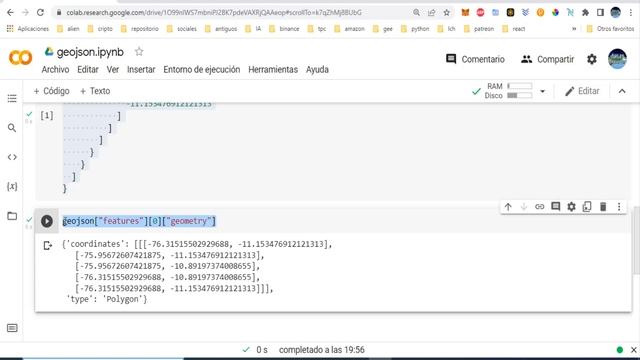
Task: Go back in the browser
Action: [x=10, y=13]
